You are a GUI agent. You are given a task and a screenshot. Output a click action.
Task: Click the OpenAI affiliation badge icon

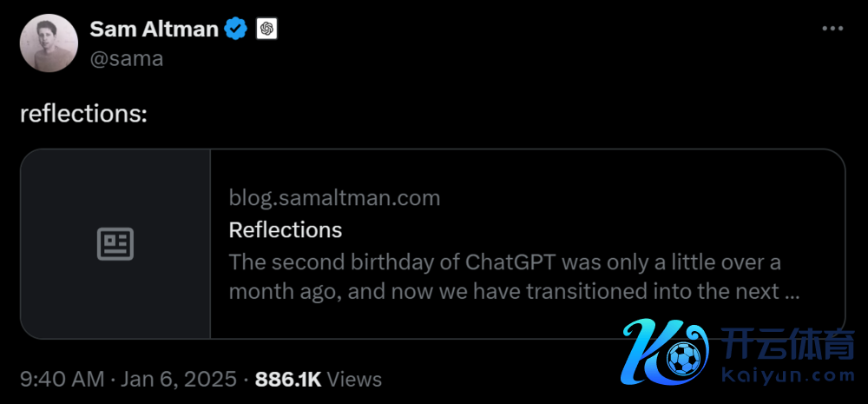[266, 30]
